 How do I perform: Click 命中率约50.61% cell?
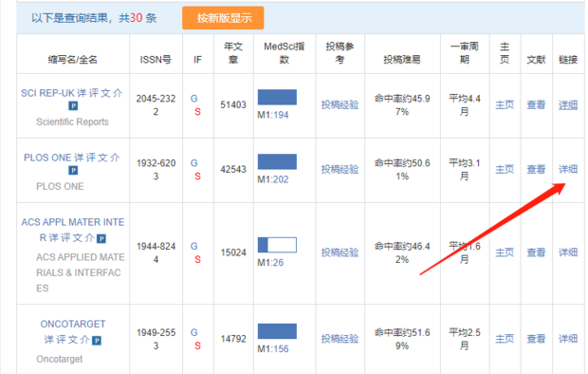tap(402, 170)
